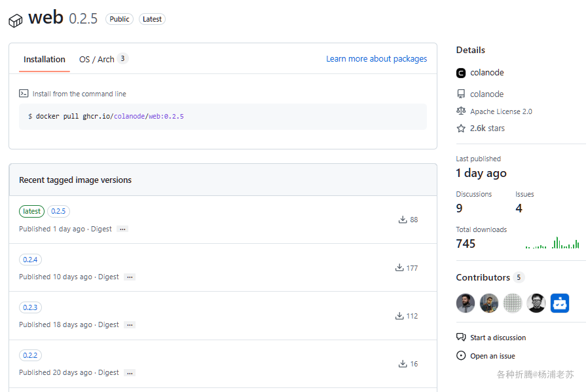
Task: Click the Start a discussion link
Action: (x=498, y=338)
